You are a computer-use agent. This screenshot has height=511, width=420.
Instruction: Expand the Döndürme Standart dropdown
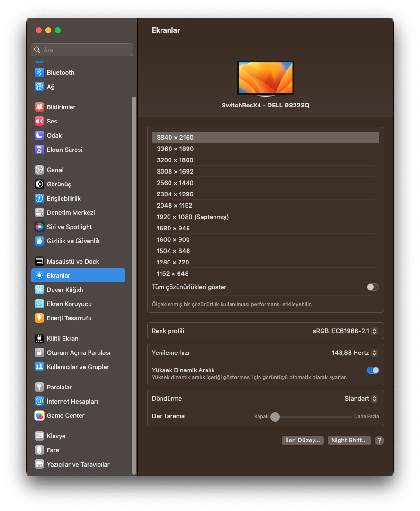[x=361, y=398]
